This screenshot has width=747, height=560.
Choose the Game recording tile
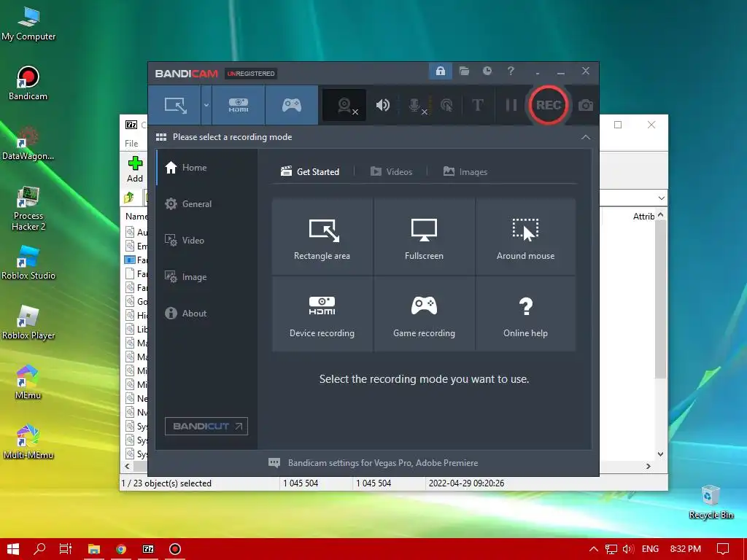424,314
